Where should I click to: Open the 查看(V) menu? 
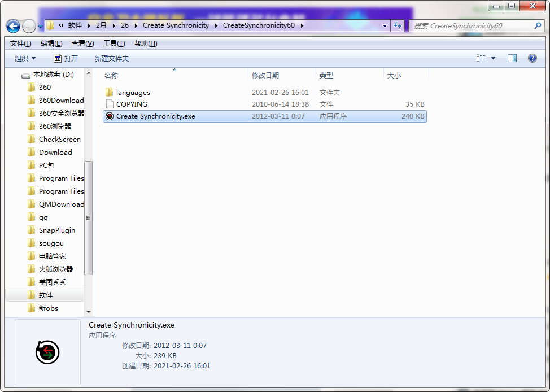click(x=83, y=43)
